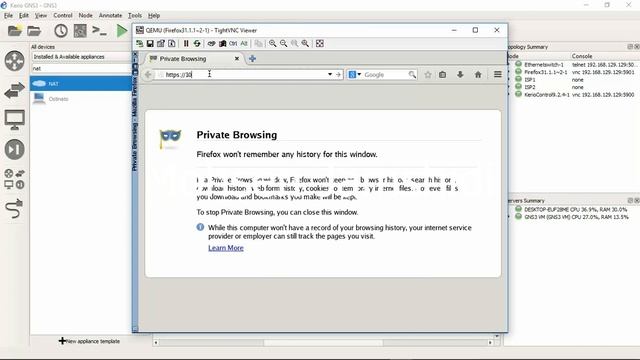Screen dimensions: 640x360
Task: Click the Zoom in icon in TightVNC toolbar
Action: coord(272,43)
